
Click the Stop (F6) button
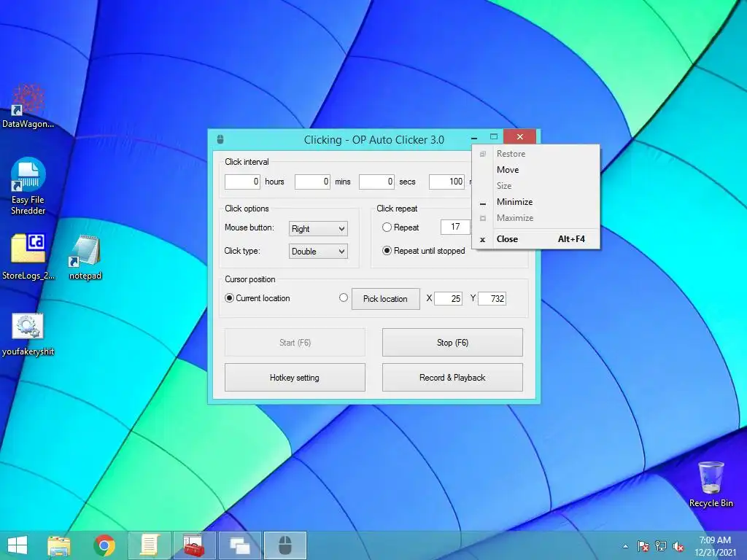(x=452, y=343)
